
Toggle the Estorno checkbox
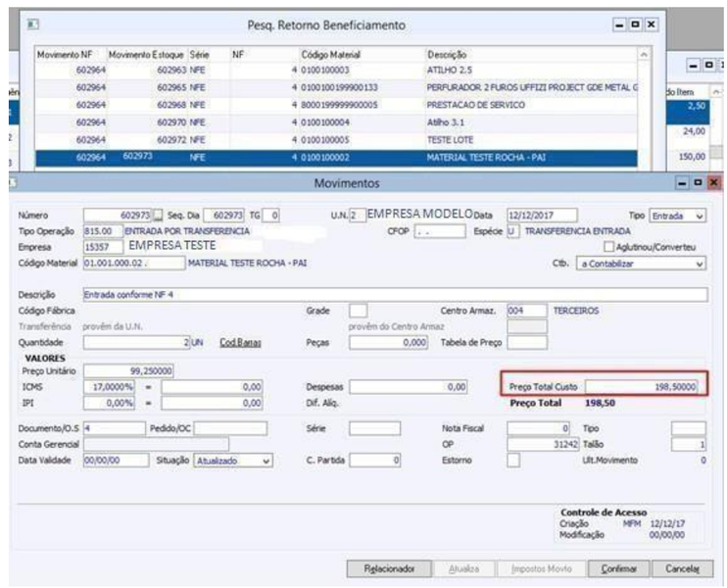513,460
